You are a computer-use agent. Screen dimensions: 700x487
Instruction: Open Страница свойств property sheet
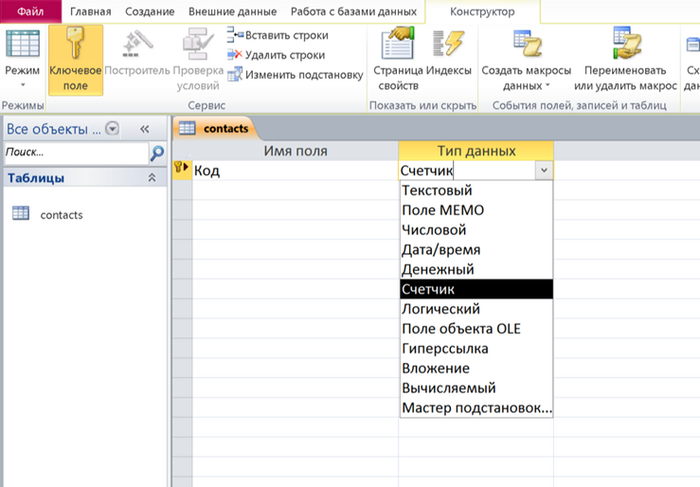tap(398, 60)
